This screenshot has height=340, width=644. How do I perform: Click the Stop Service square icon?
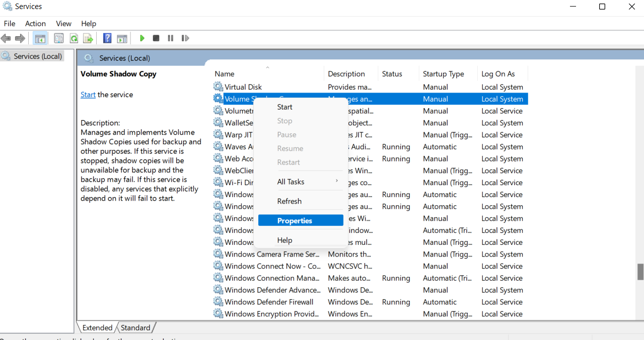156,38
